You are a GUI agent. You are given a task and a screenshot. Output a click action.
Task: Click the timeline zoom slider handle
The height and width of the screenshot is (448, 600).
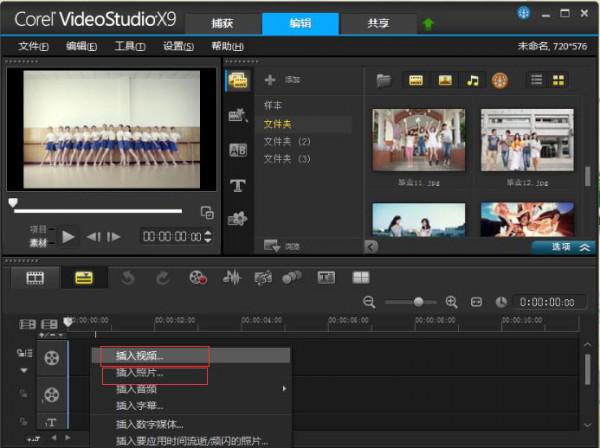(418, 301)
